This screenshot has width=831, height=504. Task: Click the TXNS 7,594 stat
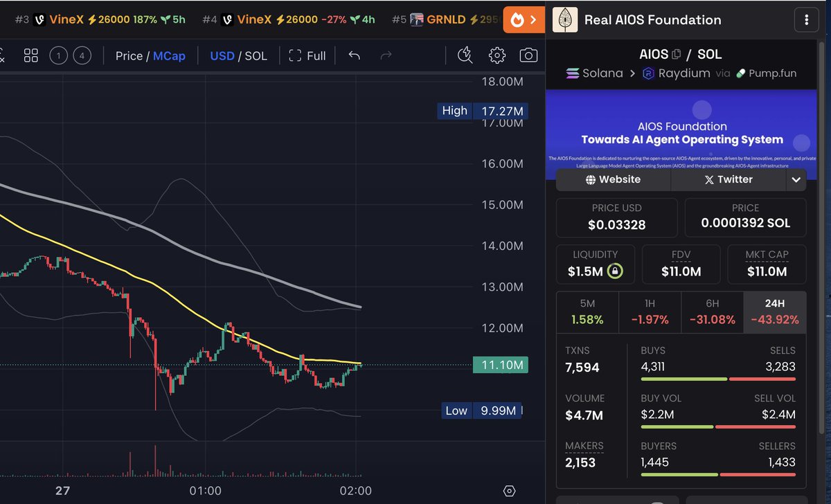click(x=582, y=359)
